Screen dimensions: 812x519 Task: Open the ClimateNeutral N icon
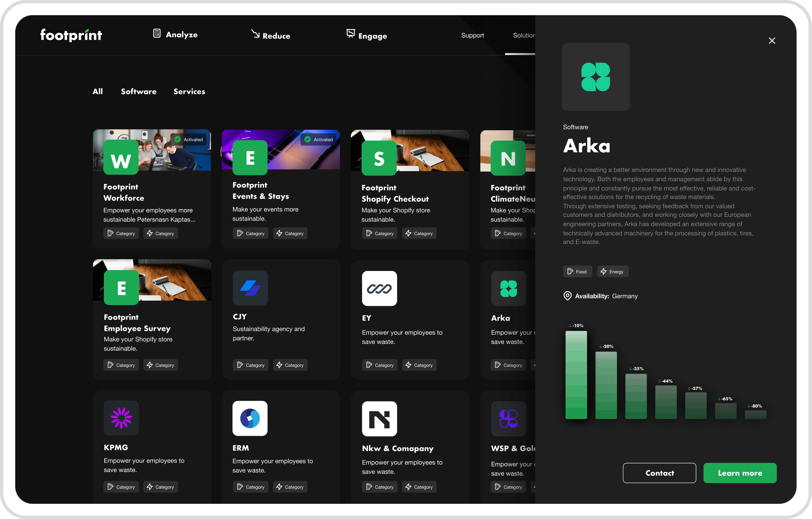[508, 158]
